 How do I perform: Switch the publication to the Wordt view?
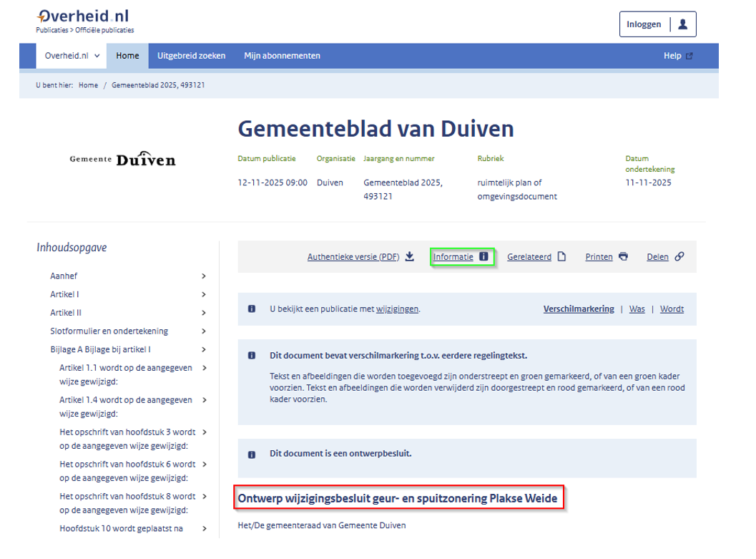672,309
